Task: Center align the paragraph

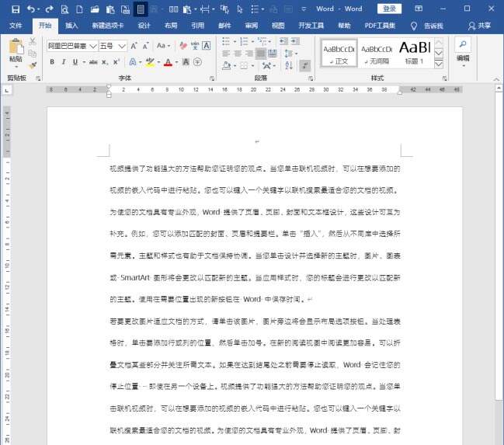Action: (238, 54)
